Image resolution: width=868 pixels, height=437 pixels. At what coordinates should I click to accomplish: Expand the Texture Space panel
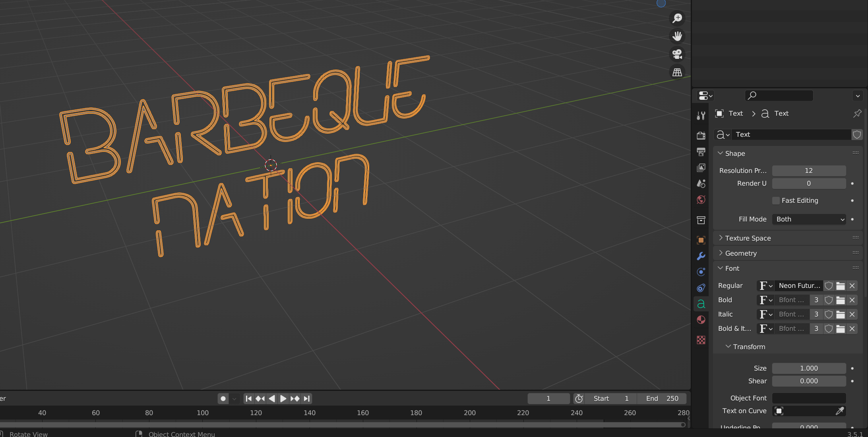tap(748, 238)
